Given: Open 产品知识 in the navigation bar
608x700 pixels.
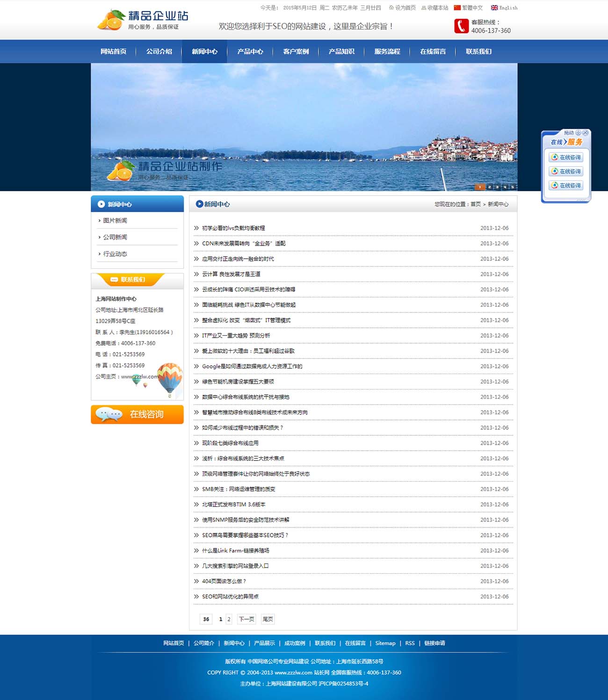Looking at the screenshot, I should point(341,51).
